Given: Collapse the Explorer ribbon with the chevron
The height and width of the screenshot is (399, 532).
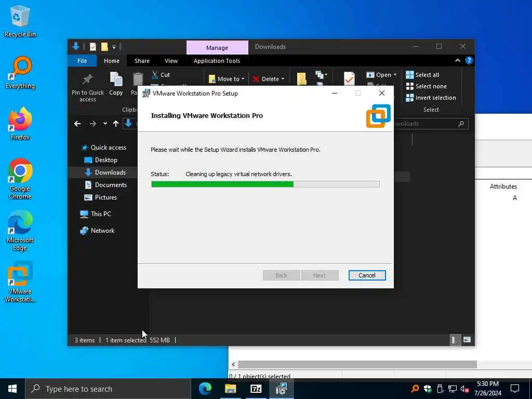Looking at the screenshot, I should (x=457, y=60).
